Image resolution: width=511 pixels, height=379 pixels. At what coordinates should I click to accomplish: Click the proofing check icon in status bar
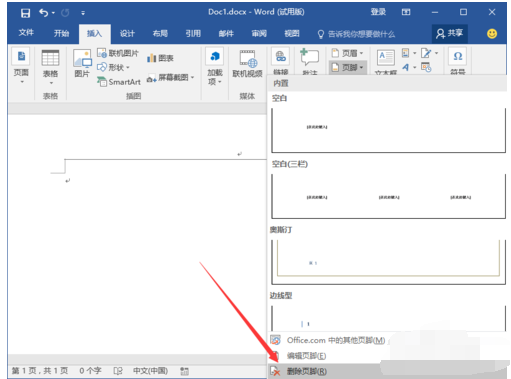click(118, 371)
